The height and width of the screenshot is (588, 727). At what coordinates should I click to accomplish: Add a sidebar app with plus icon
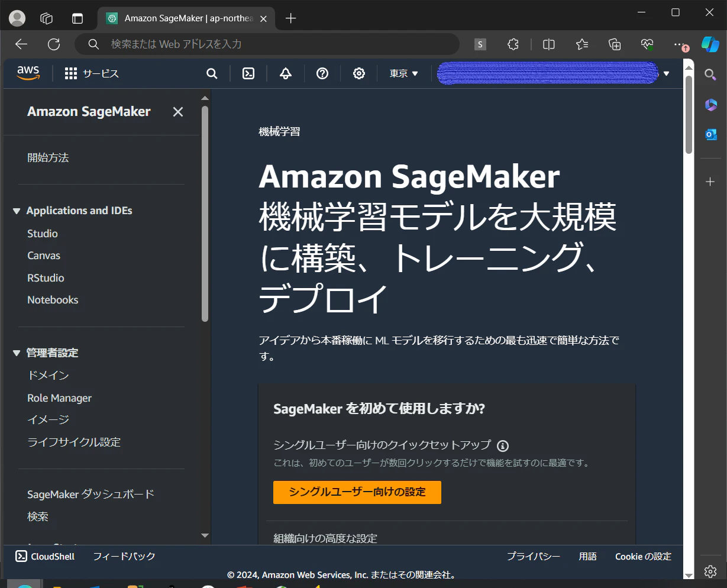click(x=710, y=182)
